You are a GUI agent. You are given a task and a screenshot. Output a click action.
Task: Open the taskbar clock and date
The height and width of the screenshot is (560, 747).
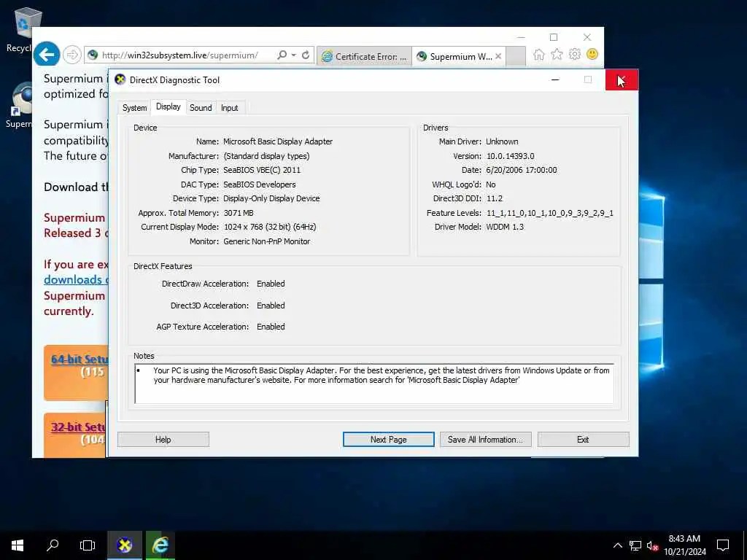coord(684,545)
